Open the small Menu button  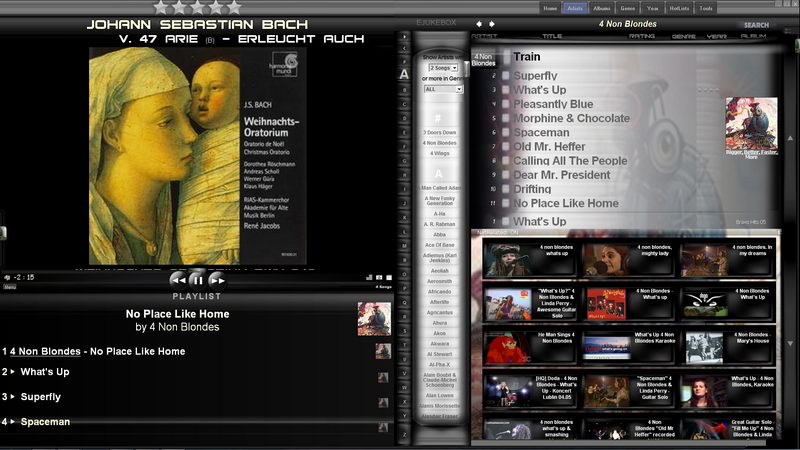click(10, 287)
